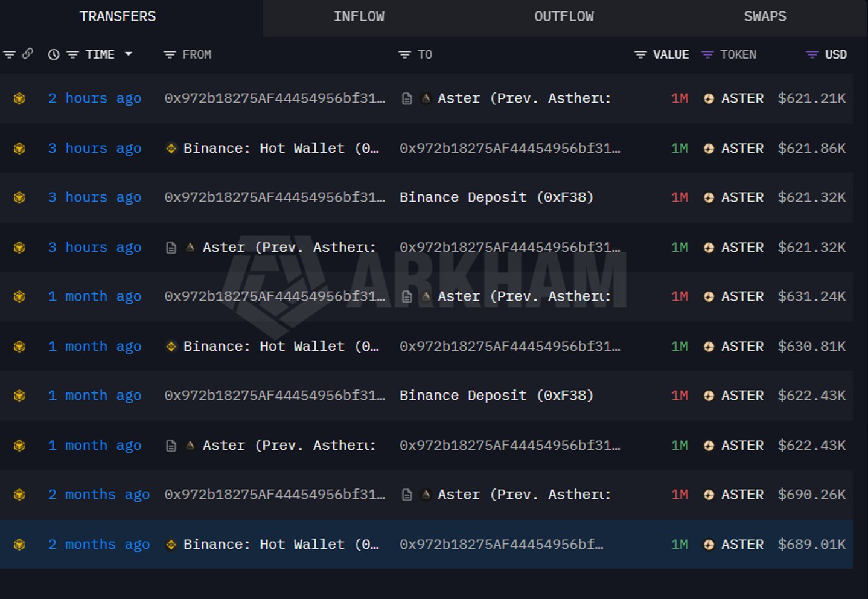Click the $689.01K USD value
868x599 pixels.
pos(812,544)
